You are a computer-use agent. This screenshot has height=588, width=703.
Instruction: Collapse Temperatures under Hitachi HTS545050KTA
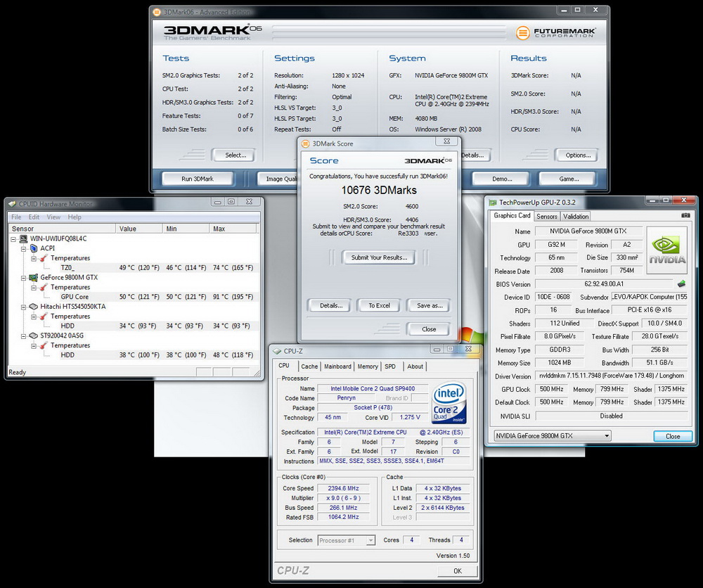(34, 317)
